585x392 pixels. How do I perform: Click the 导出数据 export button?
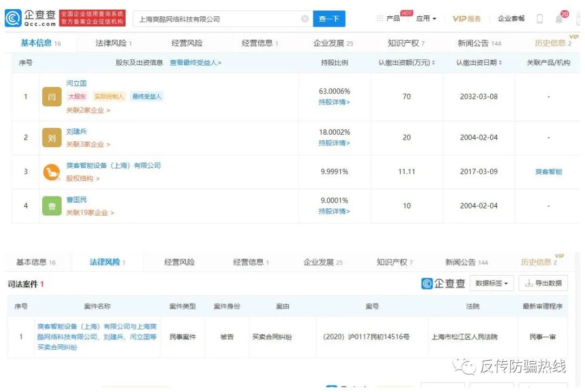coord(543,283)
